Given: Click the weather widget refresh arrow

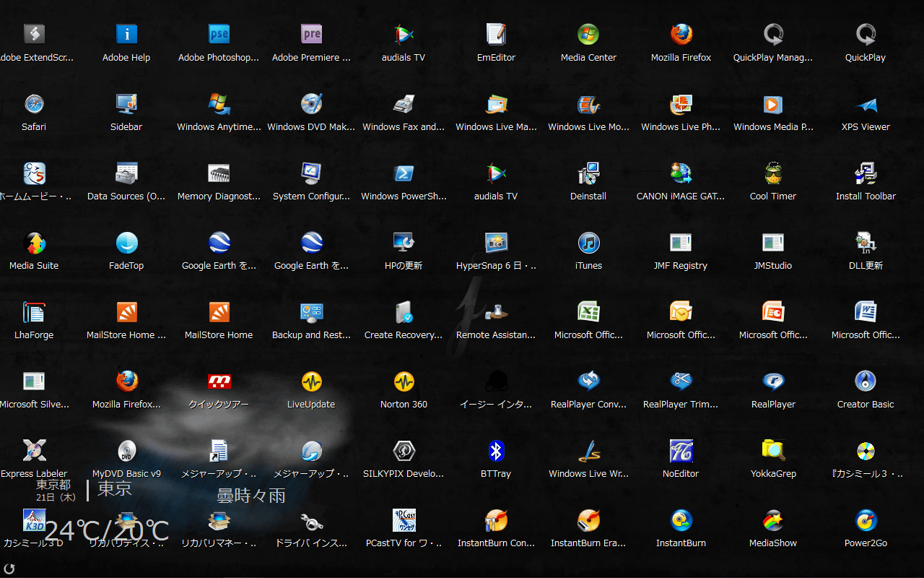Looking at the screenshot, I should tap(9, 569).
